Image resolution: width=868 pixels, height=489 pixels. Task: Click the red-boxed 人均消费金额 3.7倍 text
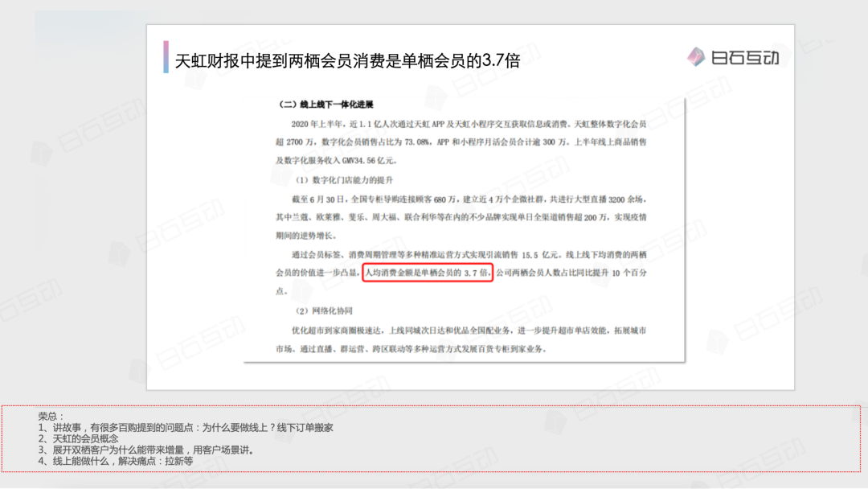tap(427, 273)
